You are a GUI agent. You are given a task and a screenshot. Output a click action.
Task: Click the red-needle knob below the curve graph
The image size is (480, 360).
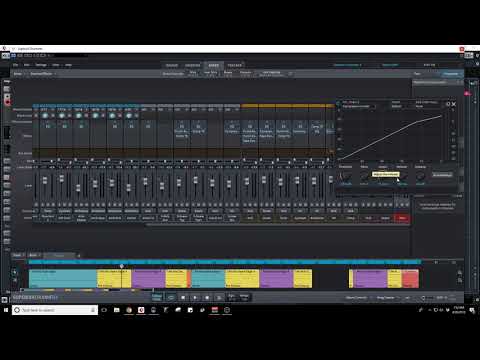[x=346, y=176]
